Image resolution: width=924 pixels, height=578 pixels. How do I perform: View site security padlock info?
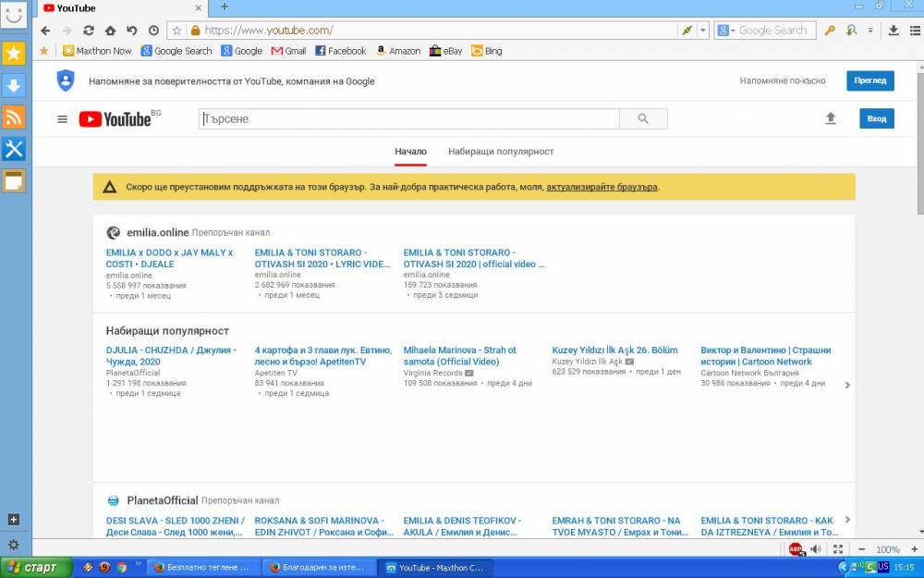point(195,31)
